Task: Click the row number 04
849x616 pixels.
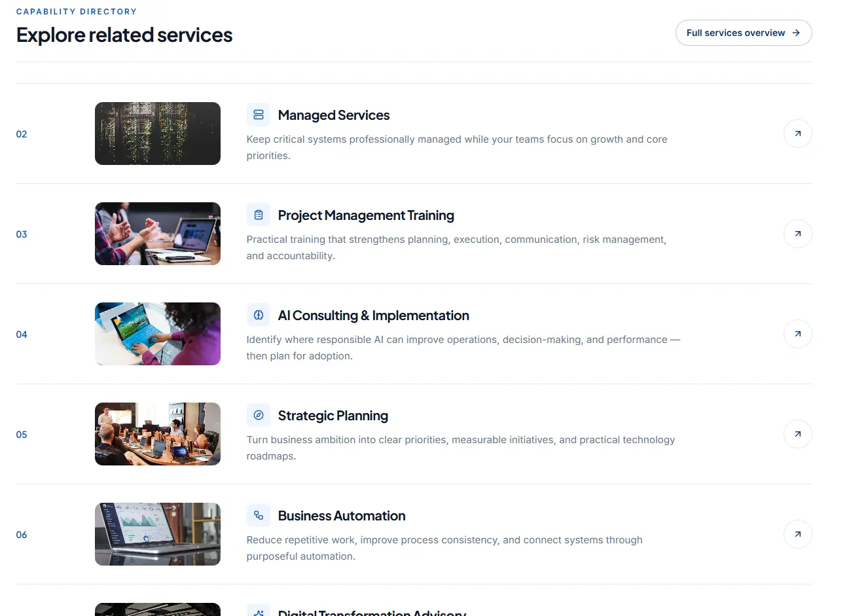Action: pos(22,335)
